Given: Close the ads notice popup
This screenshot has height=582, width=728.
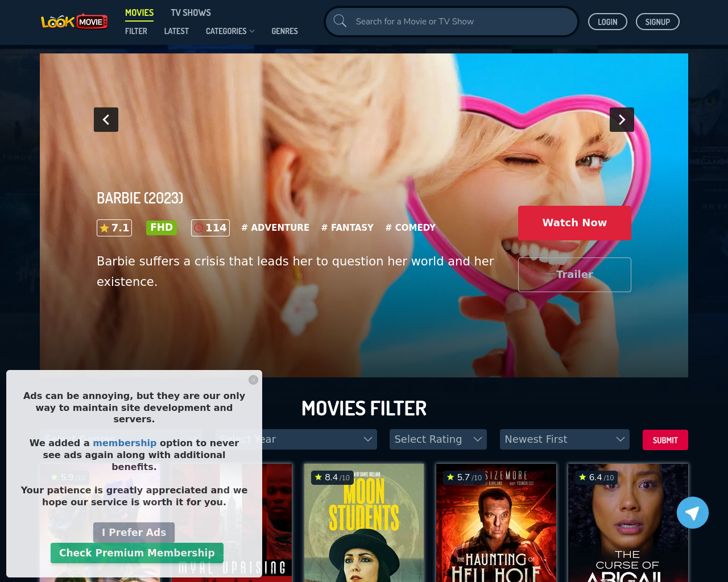Looking at the screenshot, I should tap(254, 380).
